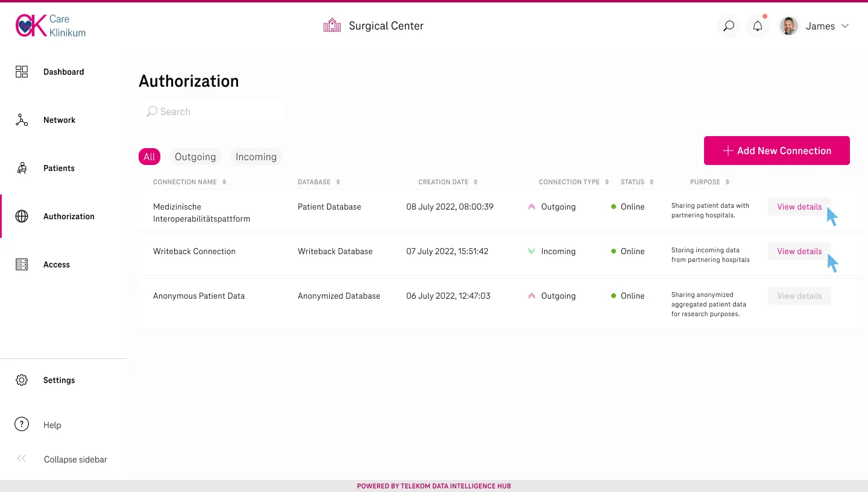Image resolution: width=868 pixels, height=492 pixels.
Task: Collapse the sidebar using double chevron
Action: pyautogui.click(x=22, y=459)
